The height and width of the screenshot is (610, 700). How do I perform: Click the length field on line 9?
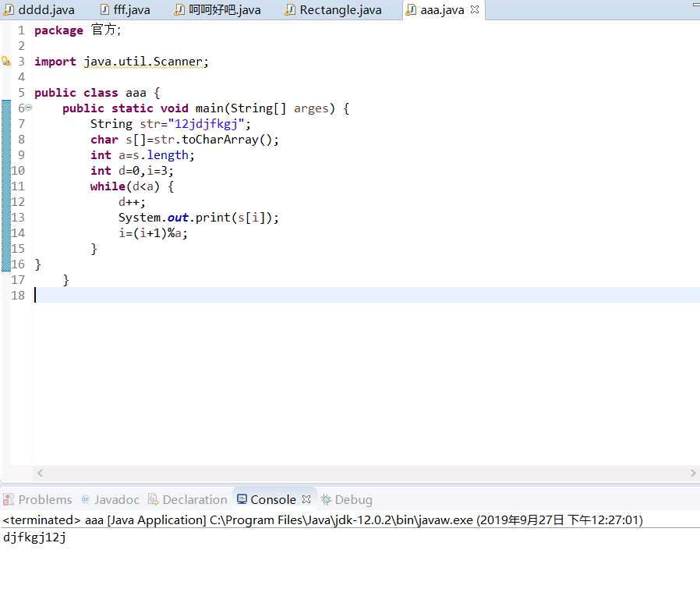168,155
